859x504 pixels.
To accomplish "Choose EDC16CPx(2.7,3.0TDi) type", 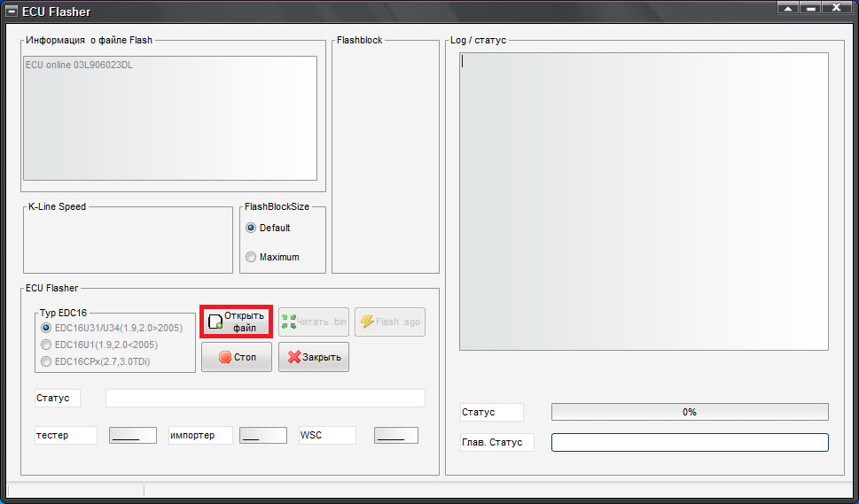I will click(96, 361).
